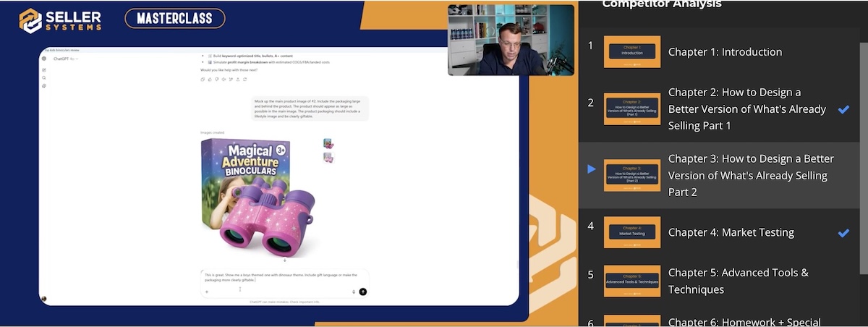Click the search chats magnifier icon

pyautogui.click(x=44, y=77)
